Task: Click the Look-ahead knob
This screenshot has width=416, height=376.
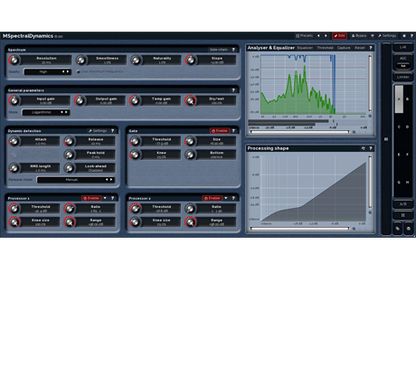Action: point(69,168)
